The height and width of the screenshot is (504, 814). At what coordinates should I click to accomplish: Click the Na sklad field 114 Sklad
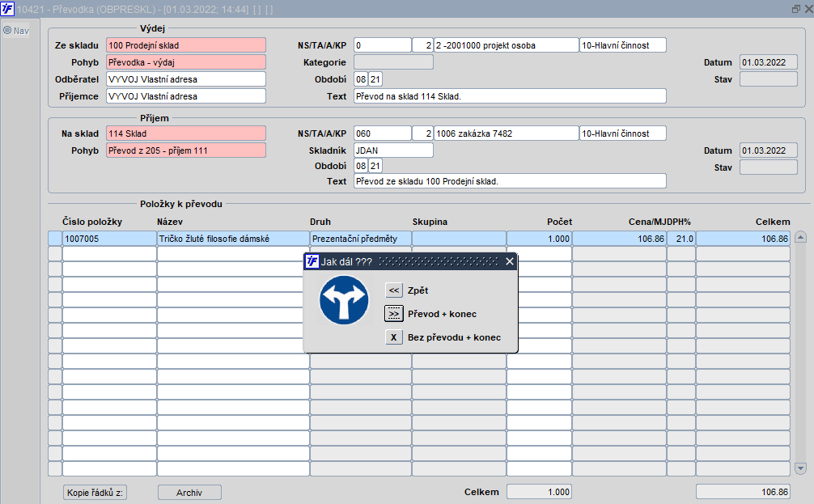tap(186, 133)
